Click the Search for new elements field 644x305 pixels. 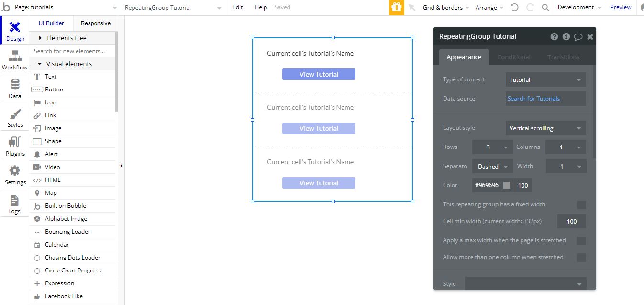72,51
